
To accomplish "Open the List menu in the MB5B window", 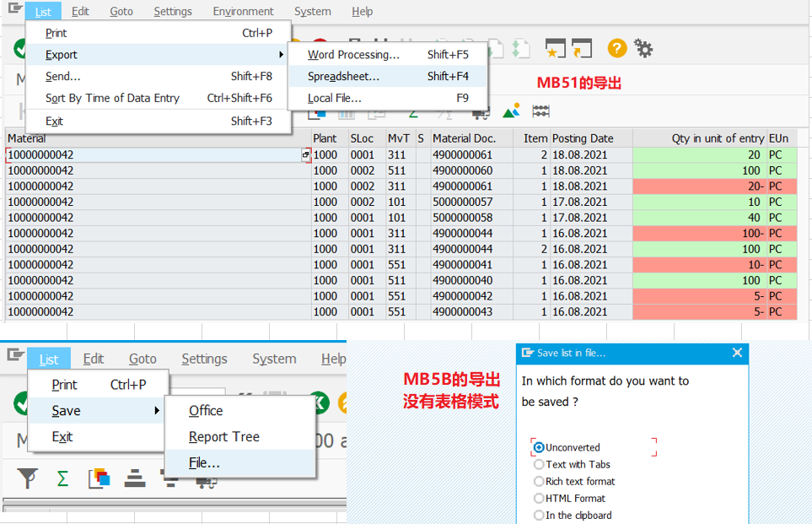I will [49, 359].
